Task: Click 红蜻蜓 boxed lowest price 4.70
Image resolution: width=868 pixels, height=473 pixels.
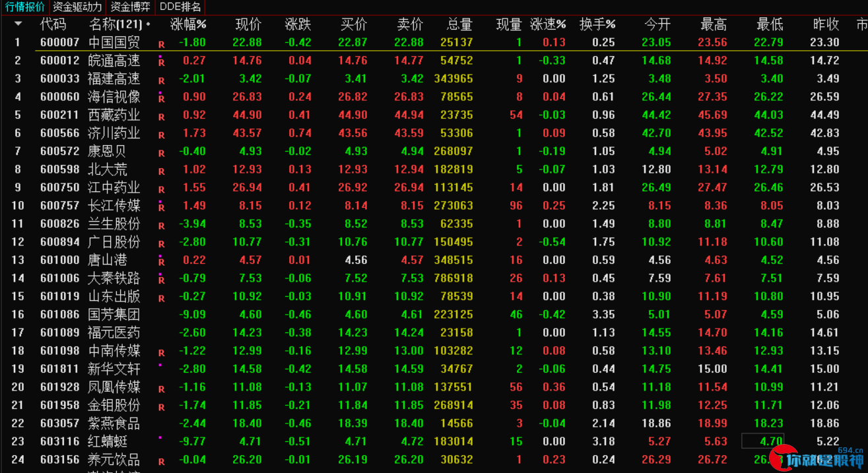Action: (x=763, y=441)
